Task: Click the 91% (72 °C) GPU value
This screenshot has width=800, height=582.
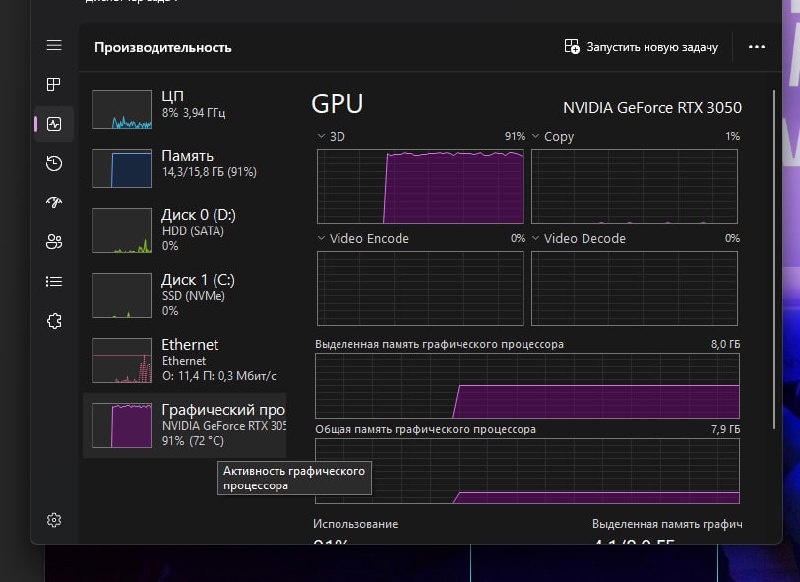Action: pos(193,441)
